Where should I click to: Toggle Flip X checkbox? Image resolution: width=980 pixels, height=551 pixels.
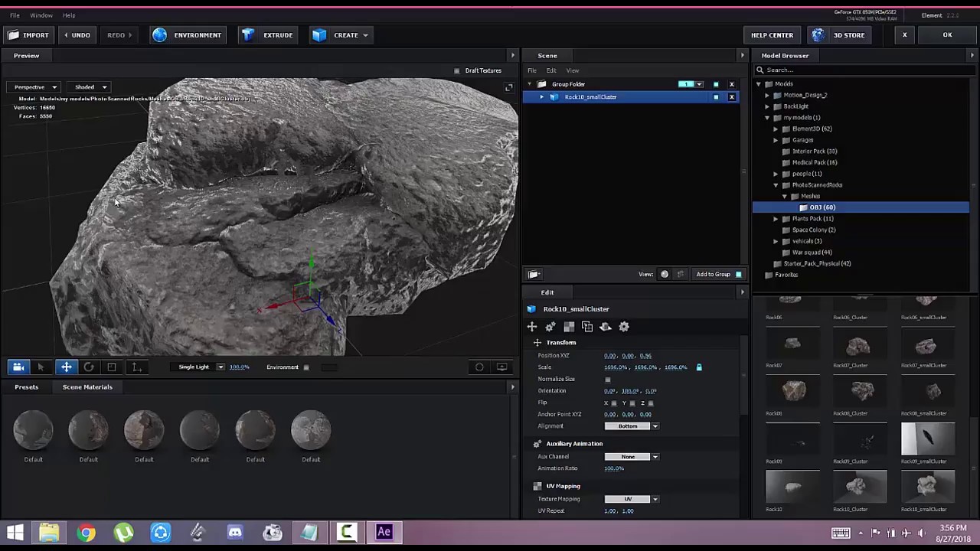pyautogui.click(x=614, y=403)
